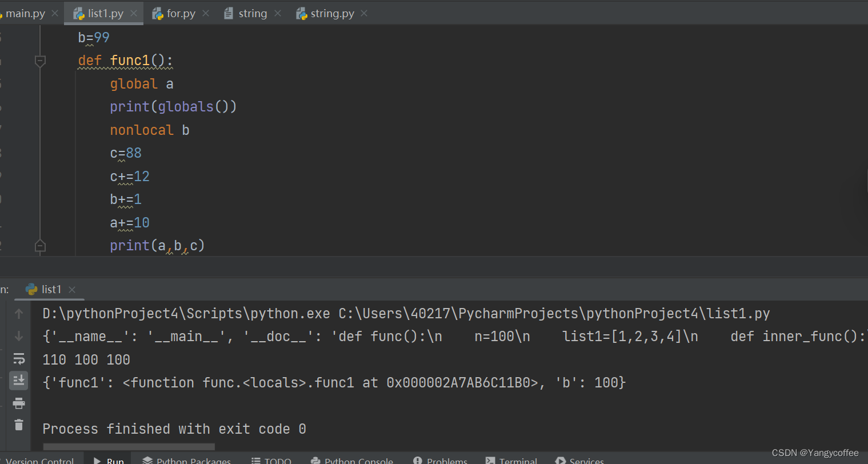The height and width of the screenshot is (464, 868).
Task: Click the console horizontal scrollbar thumb
Action: [129, 446]
